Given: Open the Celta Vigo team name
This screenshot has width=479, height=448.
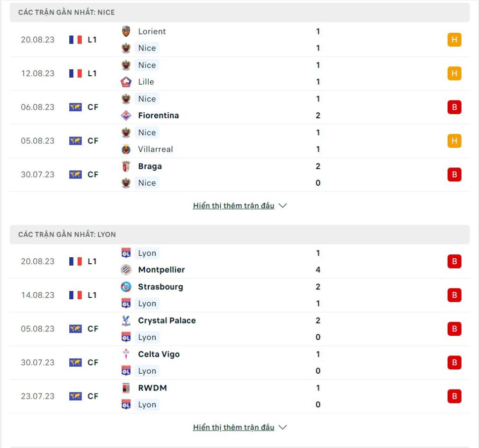Looking at the screenshot, I should [159, 354].
